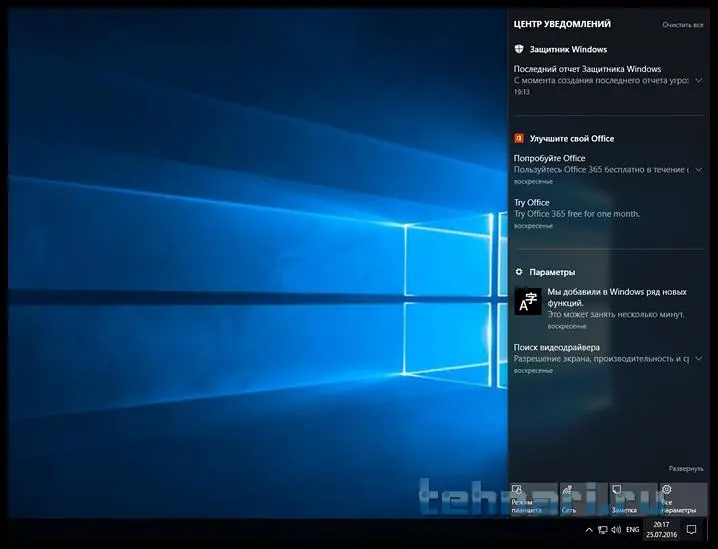Expand the Поиск видеодрайвера notification
The height and width of the screenshot is (549, 718).
point(699,359)
